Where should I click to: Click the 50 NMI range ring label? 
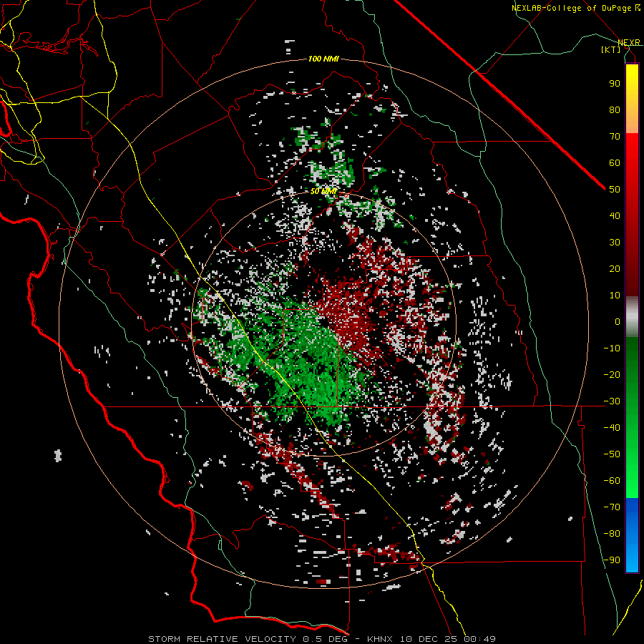(x=323, y=191)
